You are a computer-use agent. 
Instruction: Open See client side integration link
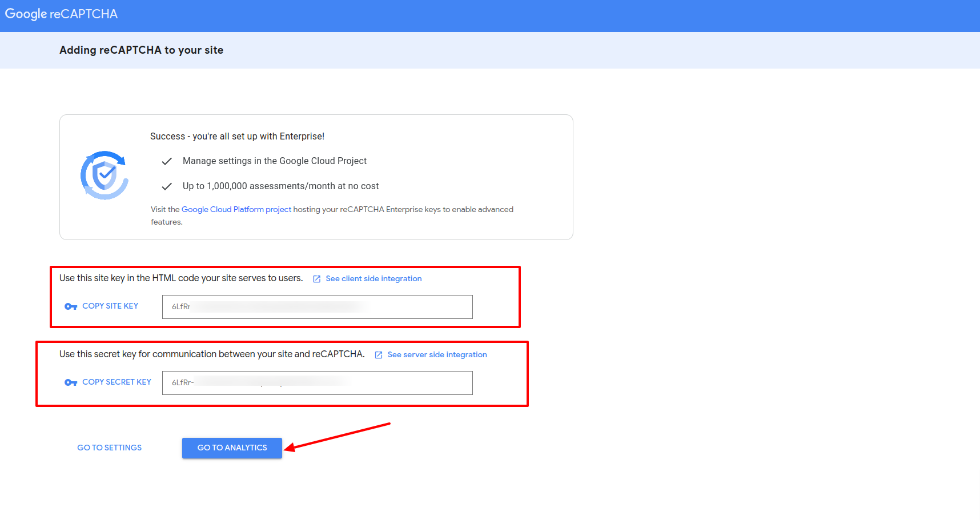[x=373, y=278]
